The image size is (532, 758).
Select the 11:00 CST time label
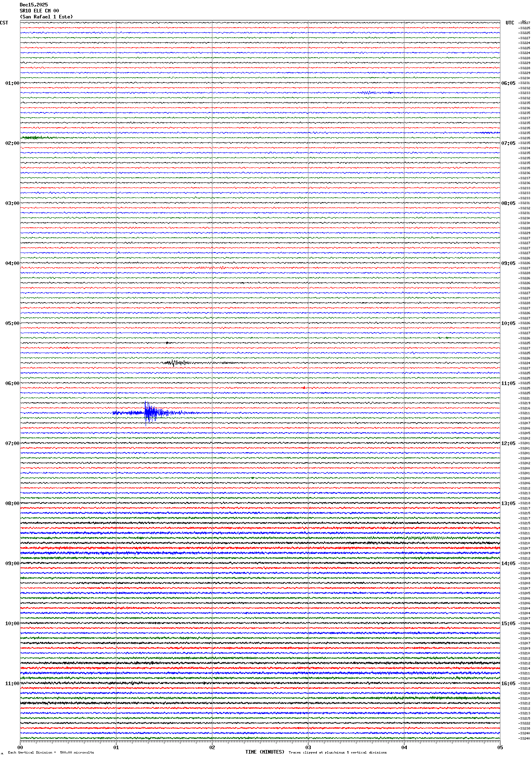click(x=12, y=684)
